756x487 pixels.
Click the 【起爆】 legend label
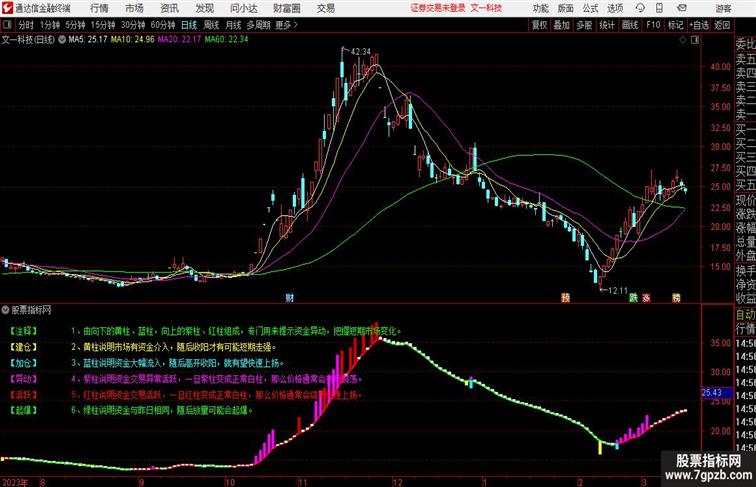tap(24, 410)
